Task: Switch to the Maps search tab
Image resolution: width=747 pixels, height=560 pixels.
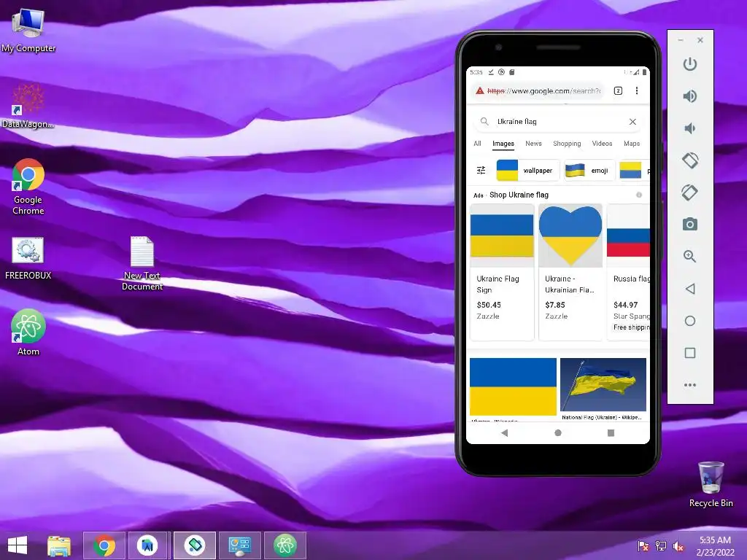Action: pos(632,144)
